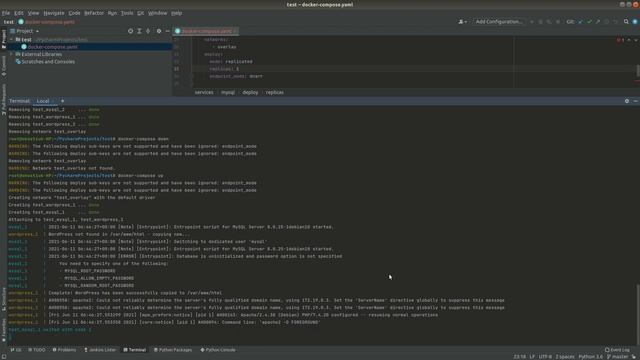Screen dimensions: 640x360
Task: Open the Edit menu
Action: click(19, 13)
